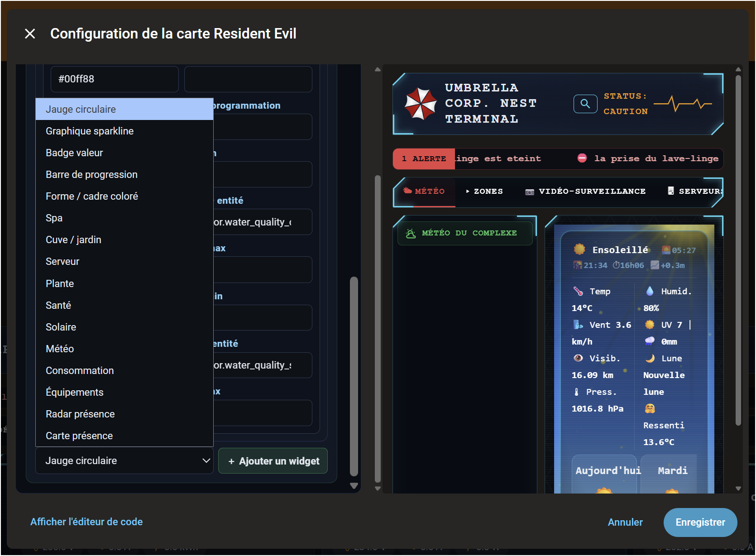Select Jauge circulaire in the dropdown list
The image size is (756, 556).
[x=124, y=109]
